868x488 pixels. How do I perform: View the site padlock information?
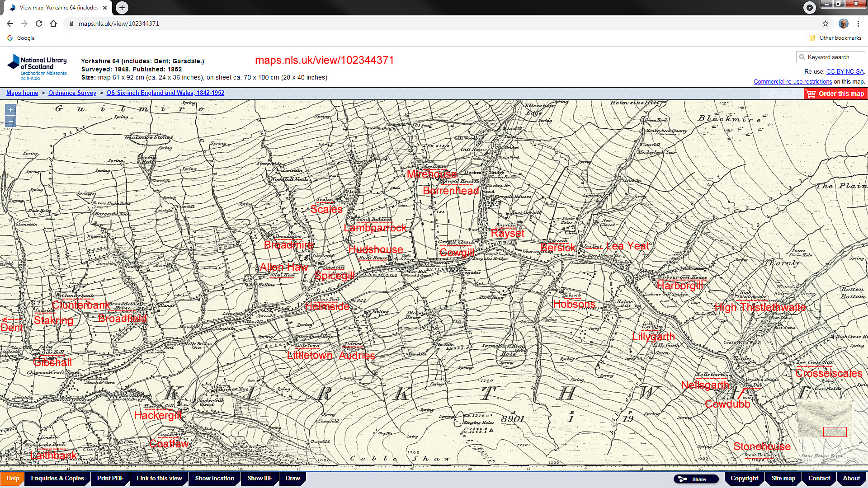click(x=71, y=23)
